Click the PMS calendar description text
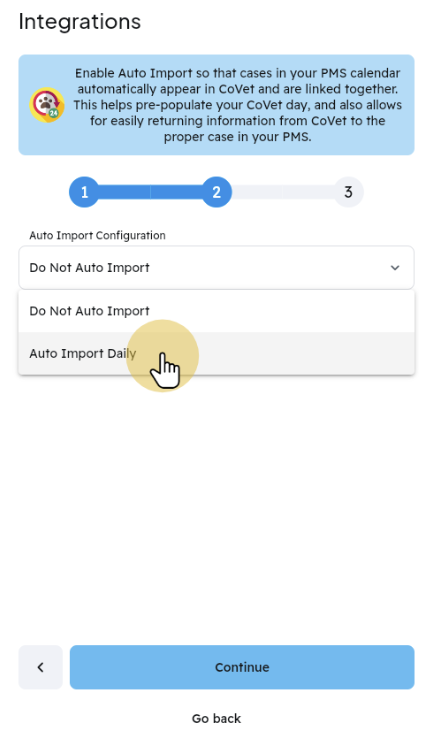This screenshot has width=441, height=745. [238, 105]
